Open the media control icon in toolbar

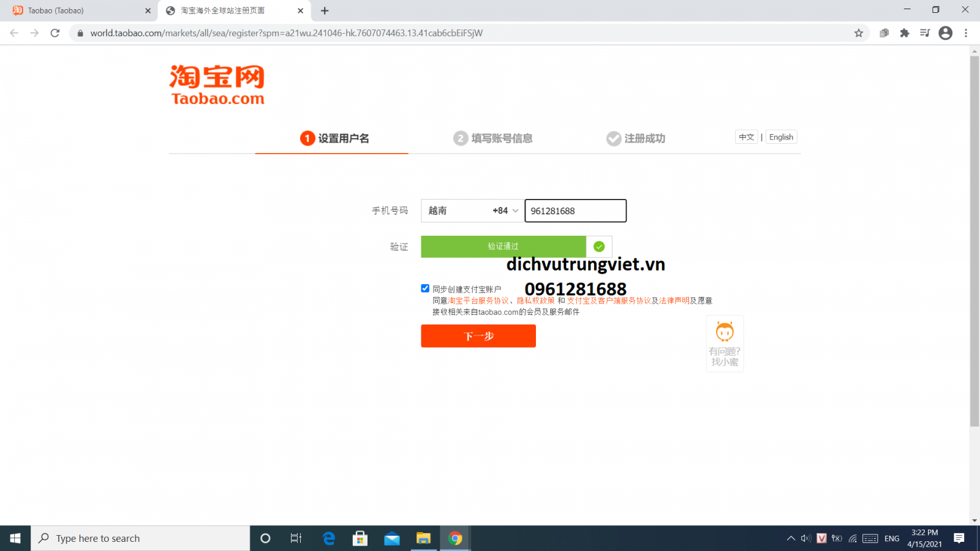coord(925,33)
